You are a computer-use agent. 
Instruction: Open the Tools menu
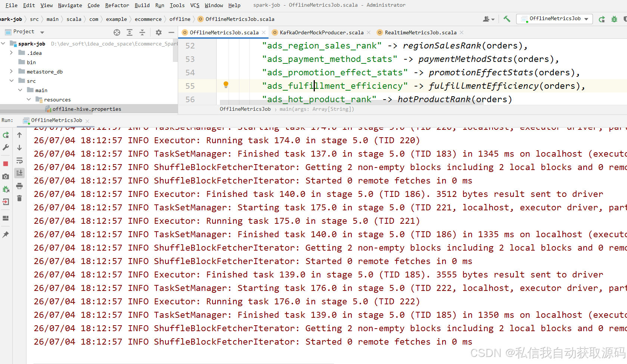(x=177, y=5)
